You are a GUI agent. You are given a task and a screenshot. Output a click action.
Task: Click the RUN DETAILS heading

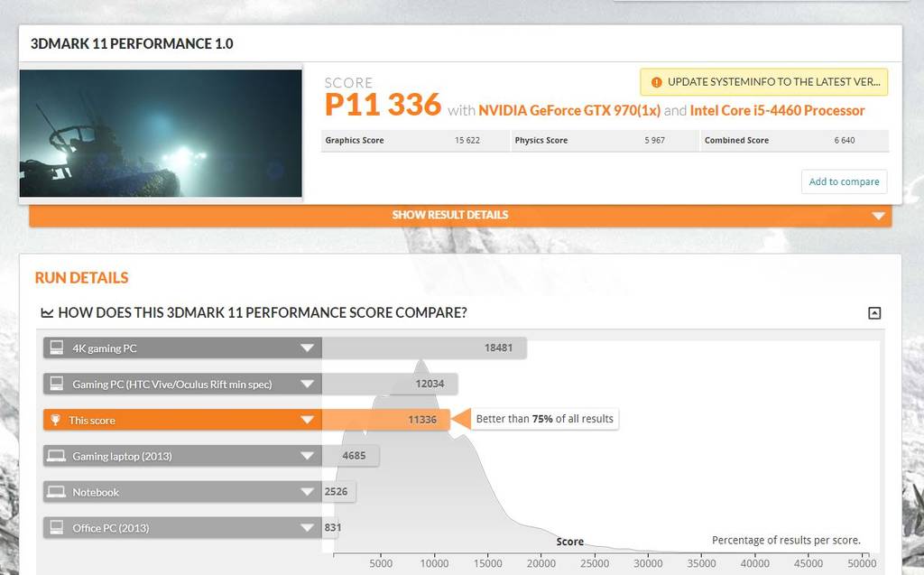[x=82, y=278]
